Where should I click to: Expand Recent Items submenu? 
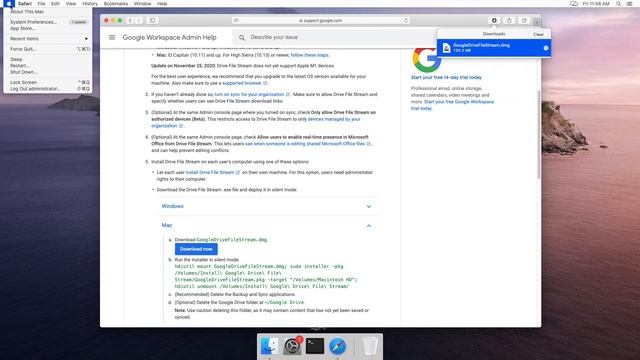48,39
